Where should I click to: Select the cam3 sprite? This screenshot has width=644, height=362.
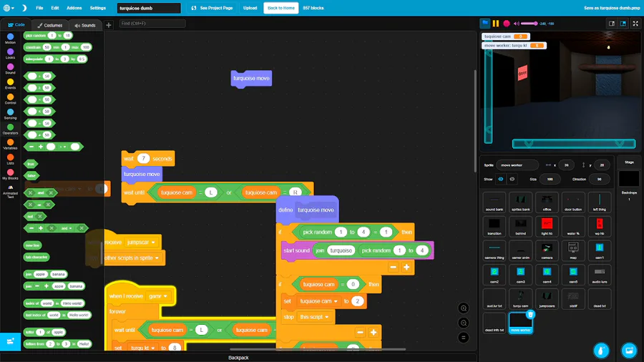tap(520, 275)
